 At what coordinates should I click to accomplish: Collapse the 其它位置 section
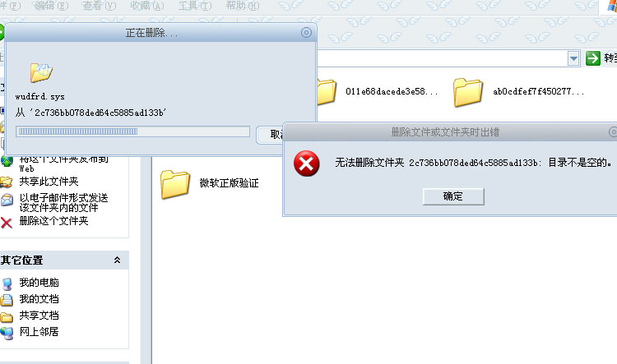[x=118, y=260]
